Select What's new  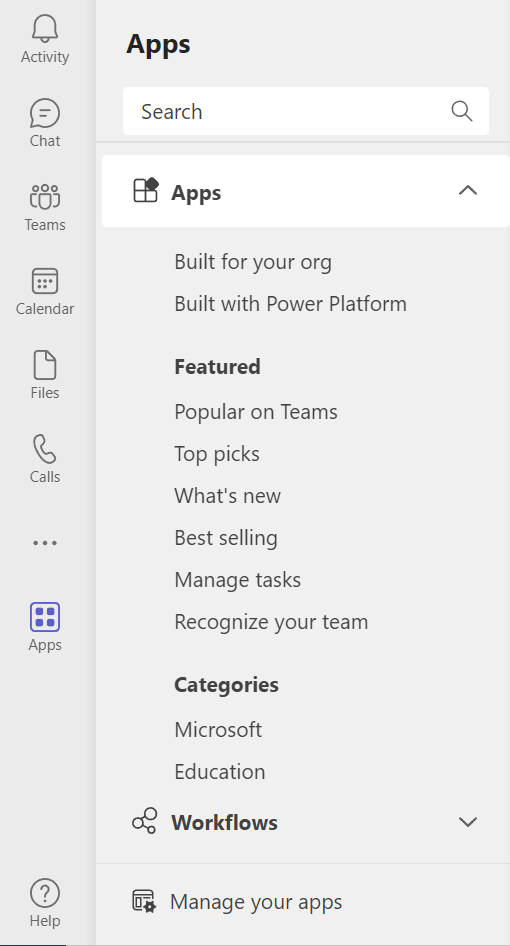(228, 496)
